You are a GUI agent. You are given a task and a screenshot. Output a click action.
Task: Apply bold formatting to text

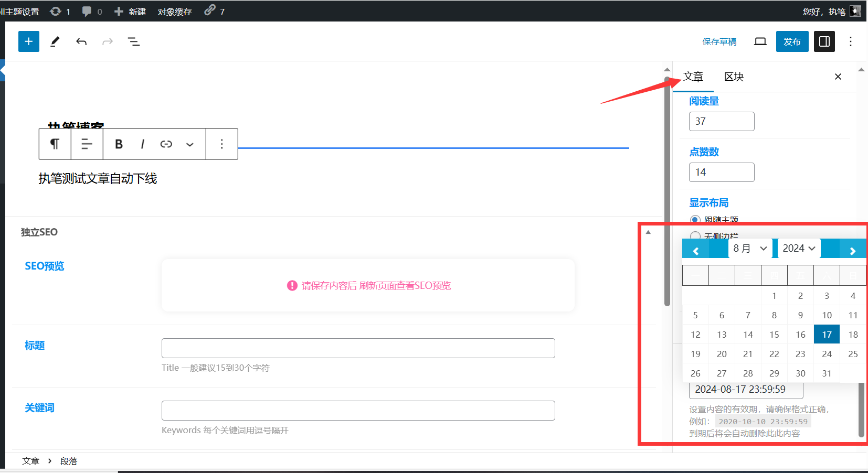tap(119, 144)
